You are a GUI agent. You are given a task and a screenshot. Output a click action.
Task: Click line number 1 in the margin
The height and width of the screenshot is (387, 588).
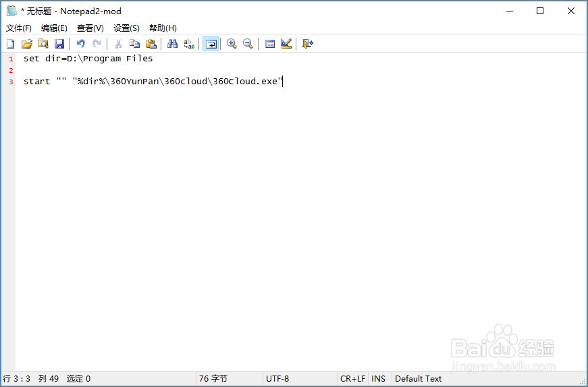click(11, 59)
